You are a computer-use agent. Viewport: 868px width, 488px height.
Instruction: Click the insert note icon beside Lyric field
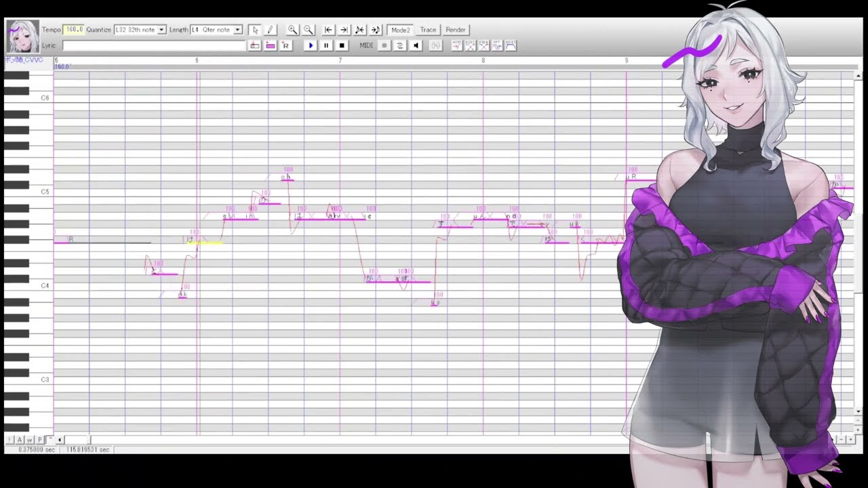point(254,45)
